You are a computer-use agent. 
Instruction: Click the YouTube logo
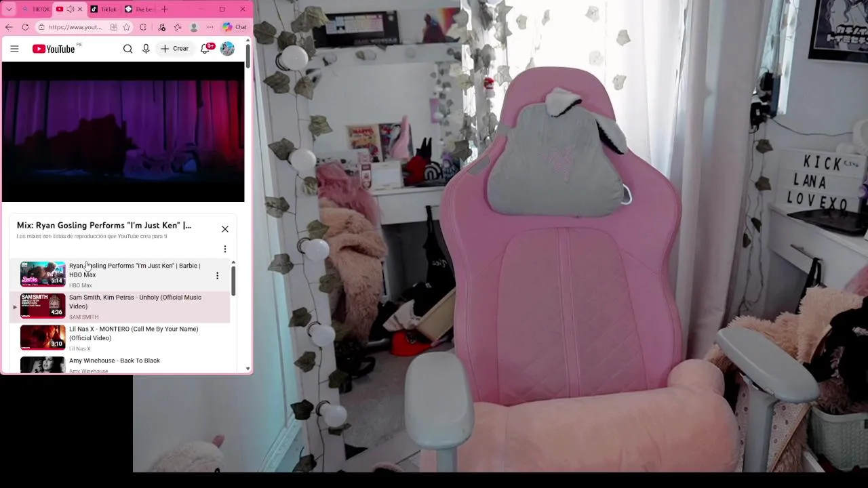click(54, 49)
